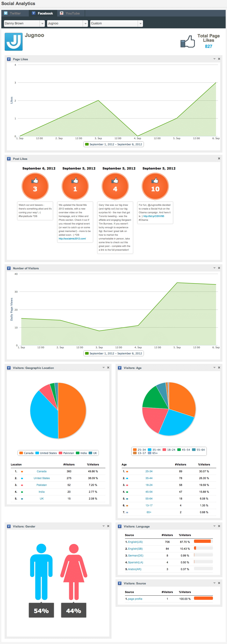Collapse the Visitors: Age panel arrow
The image size is (227, 644).
214,367
